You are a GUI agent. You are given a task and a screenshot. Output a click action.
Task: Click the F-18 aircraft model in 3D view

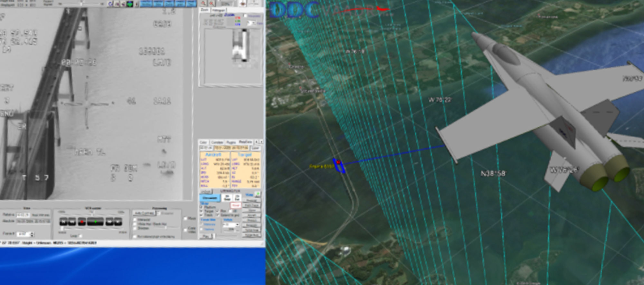pos(531,106)
